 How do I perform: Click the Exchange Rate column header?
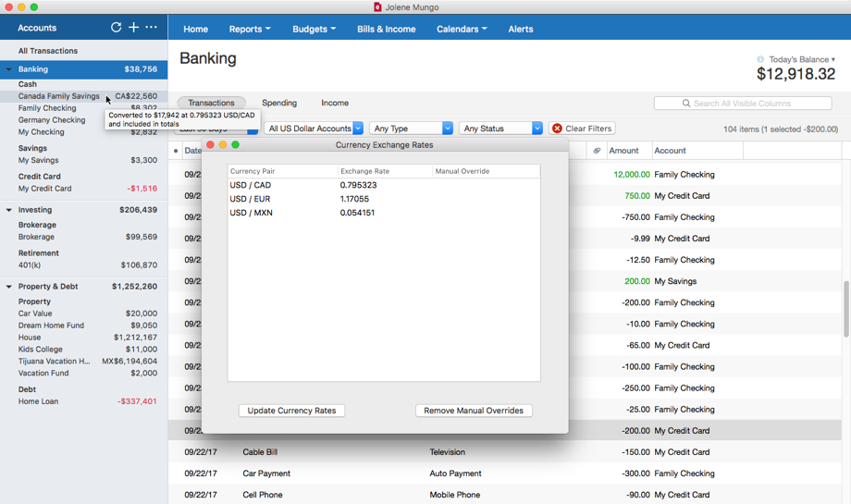pyautogui.click(x=385, y=171)
